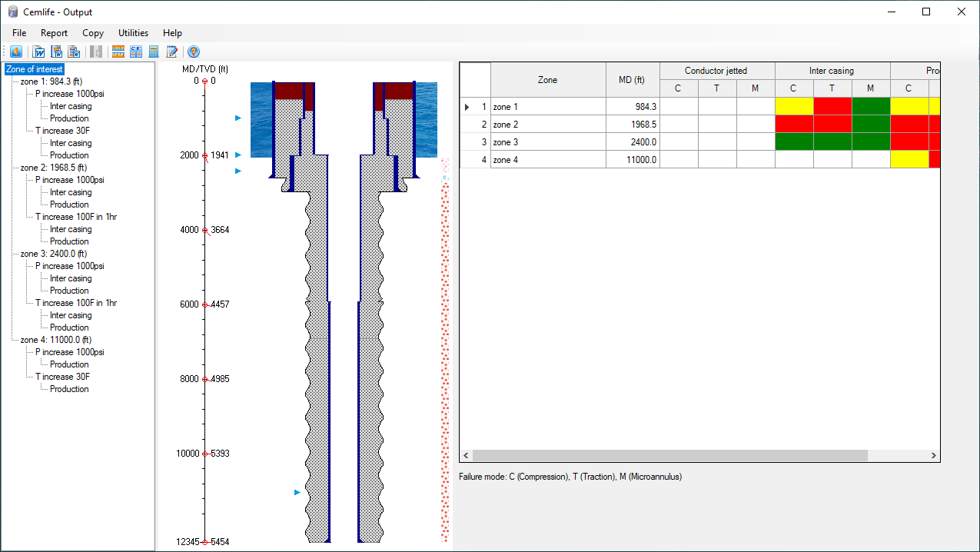This screenshot has height=552, width=980.
Task: Click right arrow on table horizontal scrollbar
Action: tap(934, 456)
